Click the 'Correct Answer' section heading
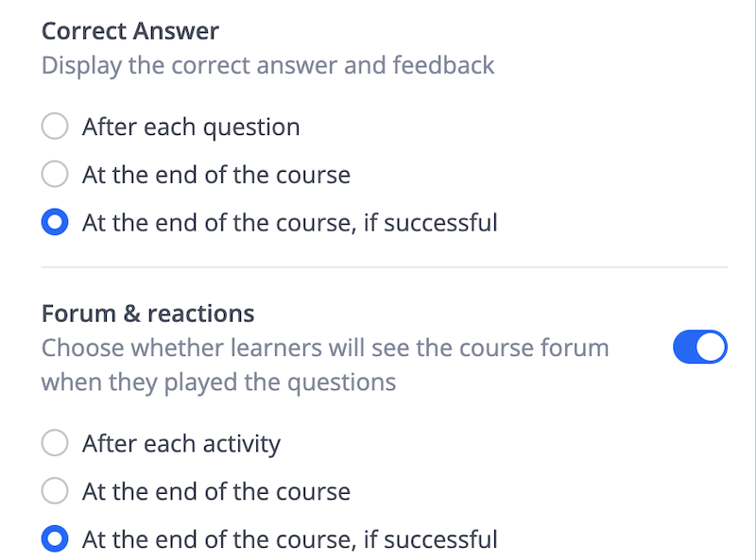This screenshot has height=560, width=756. [130, 30]
